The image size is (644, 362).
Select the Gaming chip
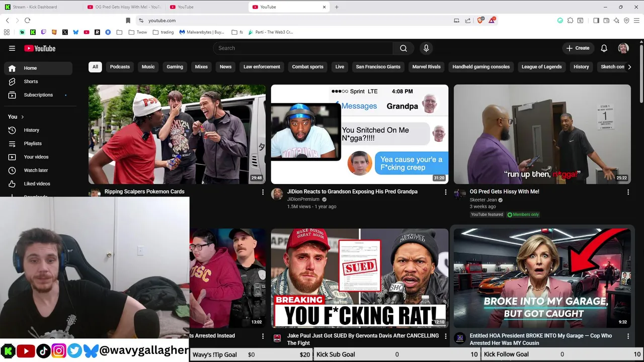click(175, 67)
